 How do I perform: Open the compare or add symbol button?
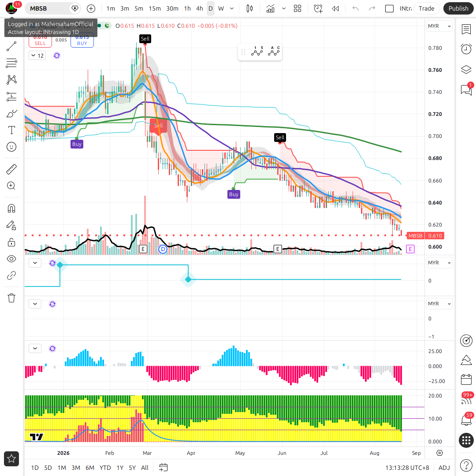pyautogui.click(x=91, y=8)
